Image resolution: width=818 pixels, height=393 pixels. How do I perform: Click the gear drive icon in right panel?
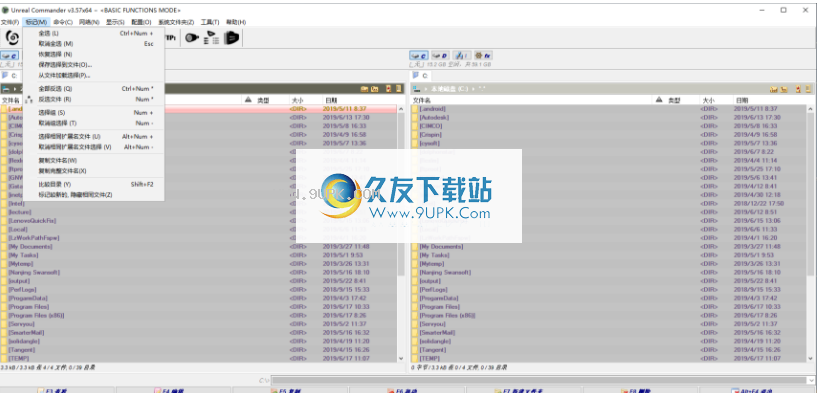click(x=483, y=55)
